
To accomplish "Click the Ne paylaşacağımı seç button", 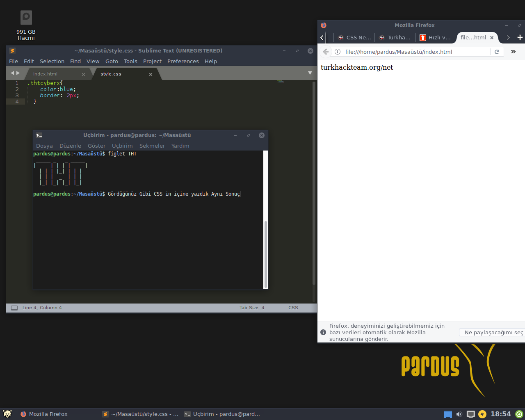I will (492, 333).
